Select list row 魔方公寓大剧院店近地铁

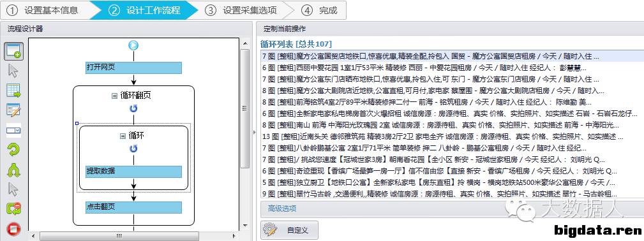(452, 91)
